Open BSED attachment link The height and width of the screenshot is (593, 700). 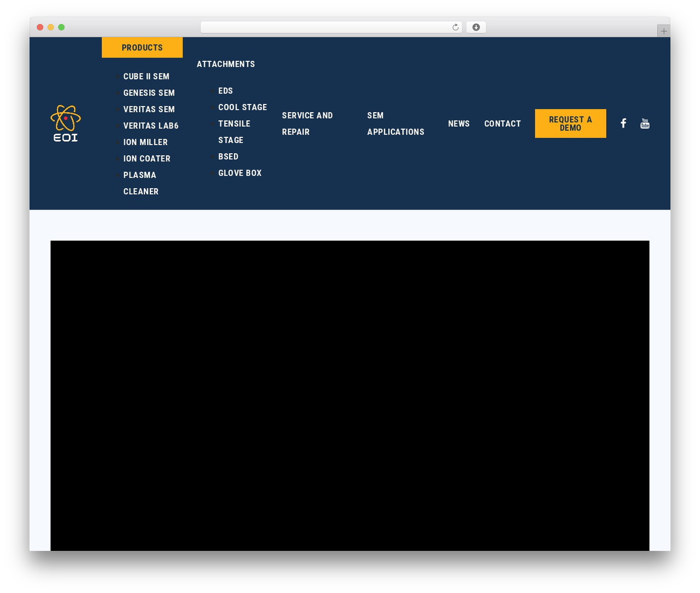[x=229, y=156]
